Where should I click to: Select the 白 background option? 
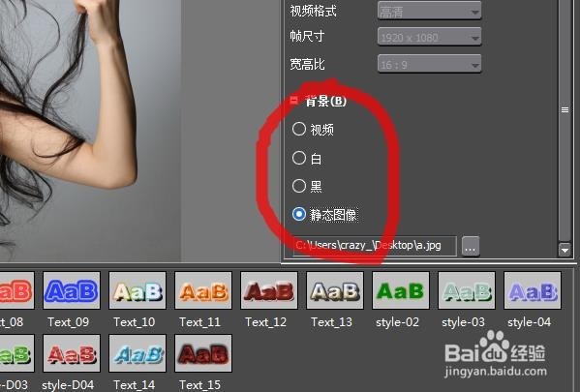(299, 158)
